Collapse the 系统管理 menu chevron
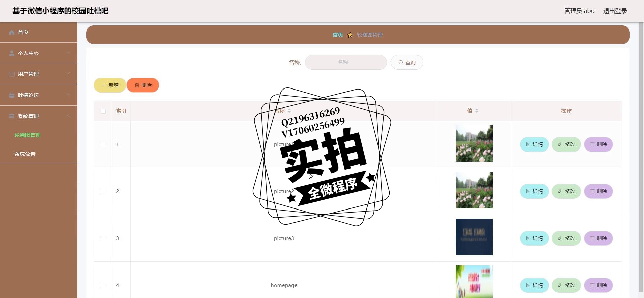 click(68, 116)
